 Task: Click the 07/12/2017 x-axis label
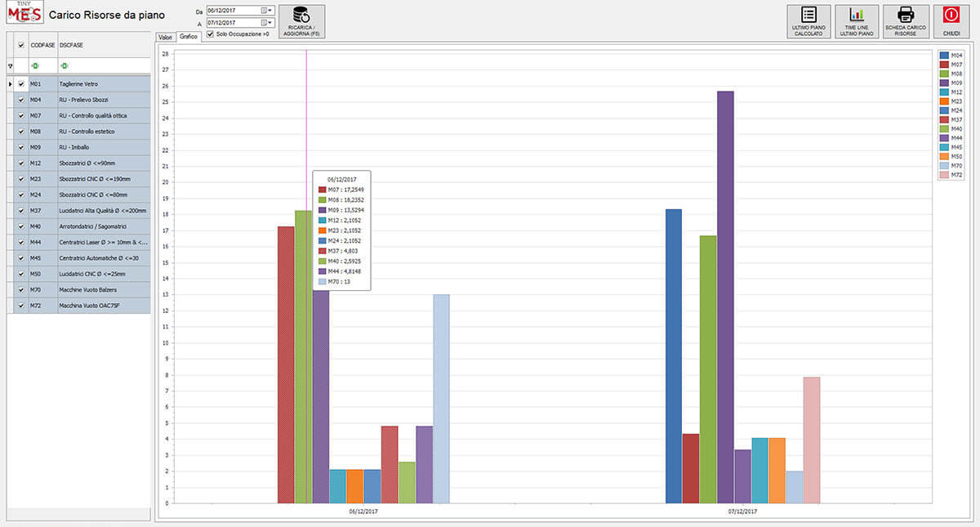742,511
